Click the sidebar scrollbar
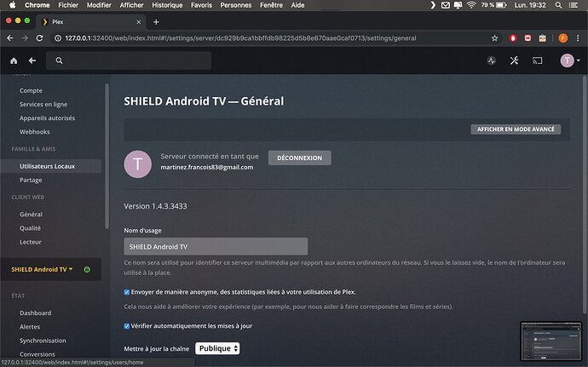This screenshot has width=588, height=367. [x=107, y=156]
